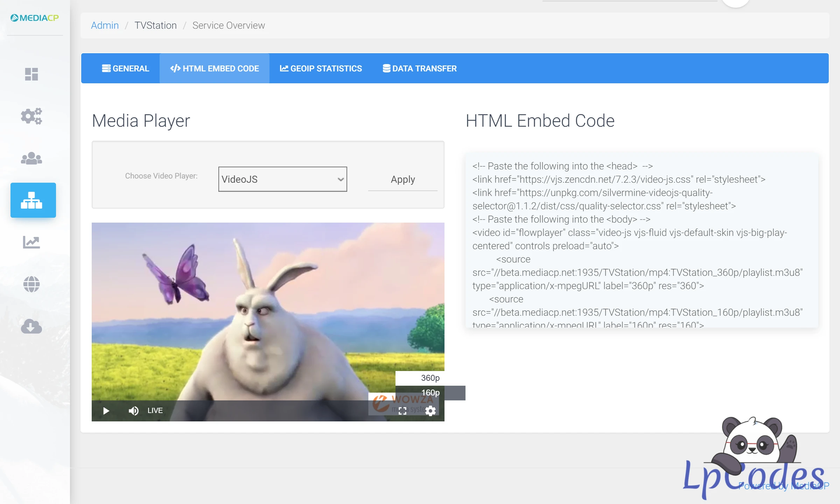The width and height of the screenshot is (840, 504).
Task: Select the services network sidebar icon
Action: pyautogui.click(x=33, y=200)
